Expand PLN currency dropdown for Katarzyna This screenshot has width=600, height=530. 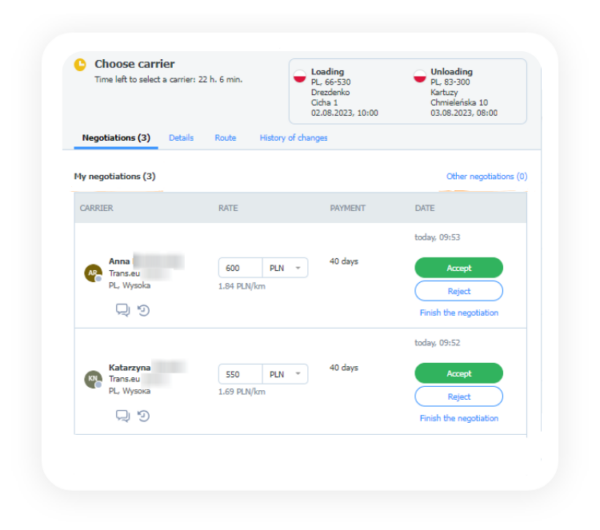(x=285, y=374)
